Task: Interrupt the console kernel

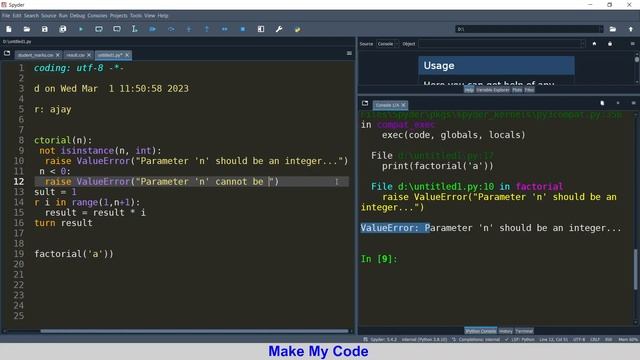Action: 618,103
